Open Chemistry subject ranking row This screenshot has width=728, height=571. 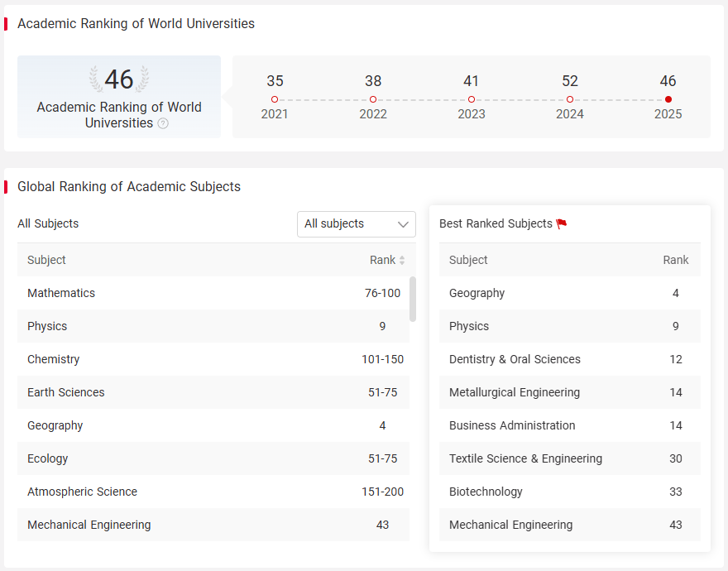click(x=213, y=359)
